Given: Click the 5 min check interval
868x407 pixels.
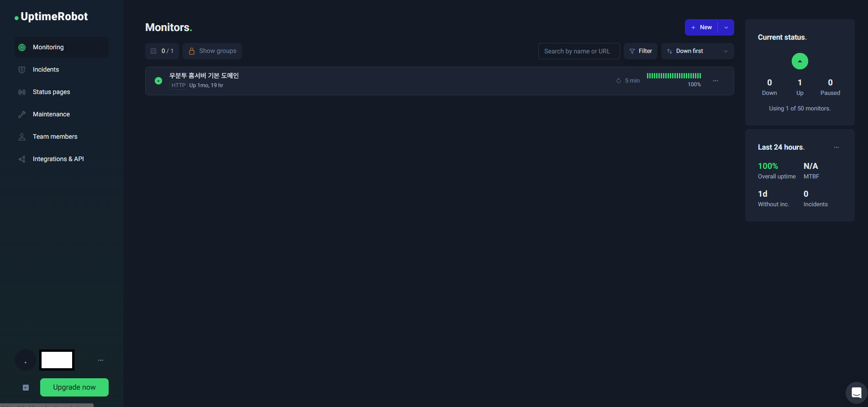Looking at the screenshot, I should (x=632, y=81).
